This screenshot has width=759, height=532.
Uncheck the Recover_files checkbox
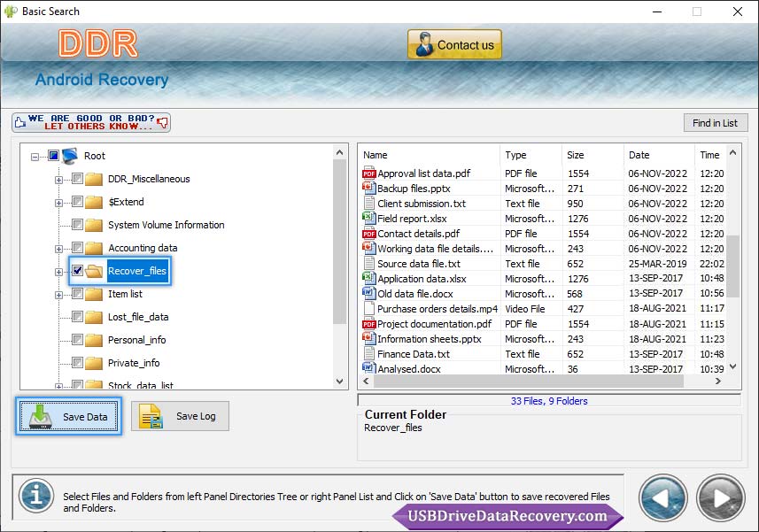click(x=77, y=270)
